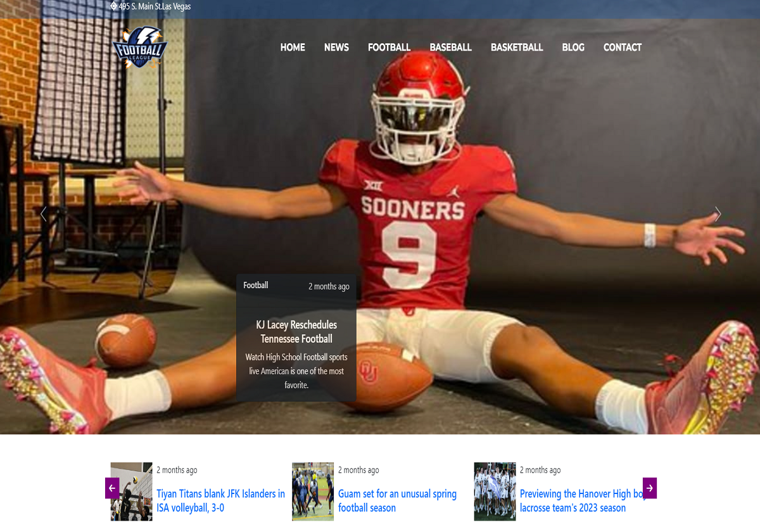Click the 495 S. Main St. Las Vegas address
760x532 pixels.
tap(155, 6)
